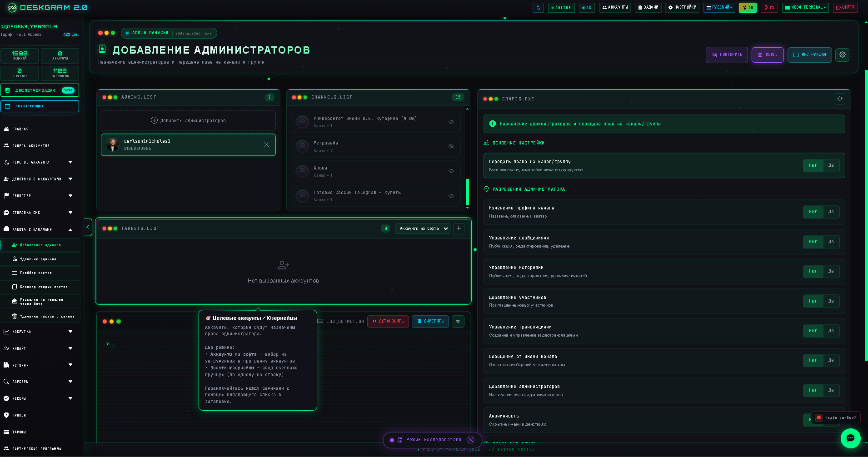
Task: Click the Нашёл ошибку? report button
Action: (x=836, y=418)
